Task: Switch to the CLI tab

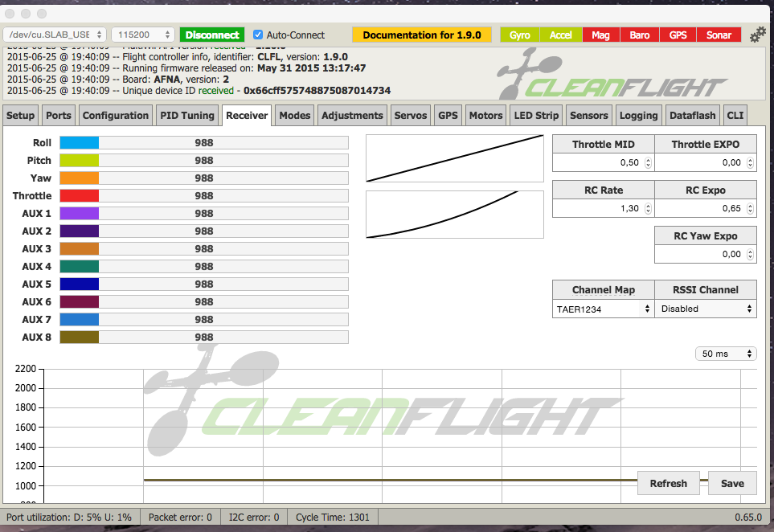Action: click(735, 116)
